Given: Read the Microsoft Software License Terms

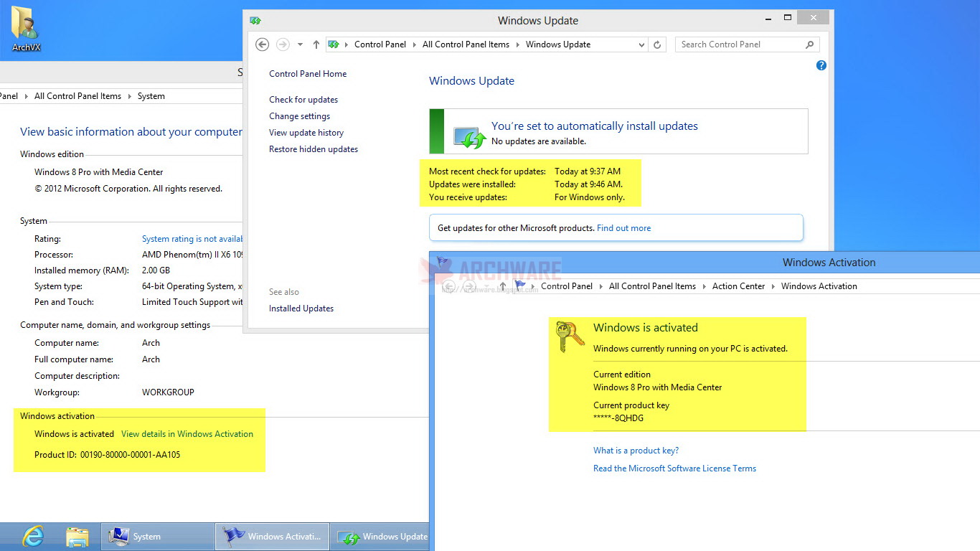Looking at the screenshot, I should pyautogui.click(x=674, y=468).
